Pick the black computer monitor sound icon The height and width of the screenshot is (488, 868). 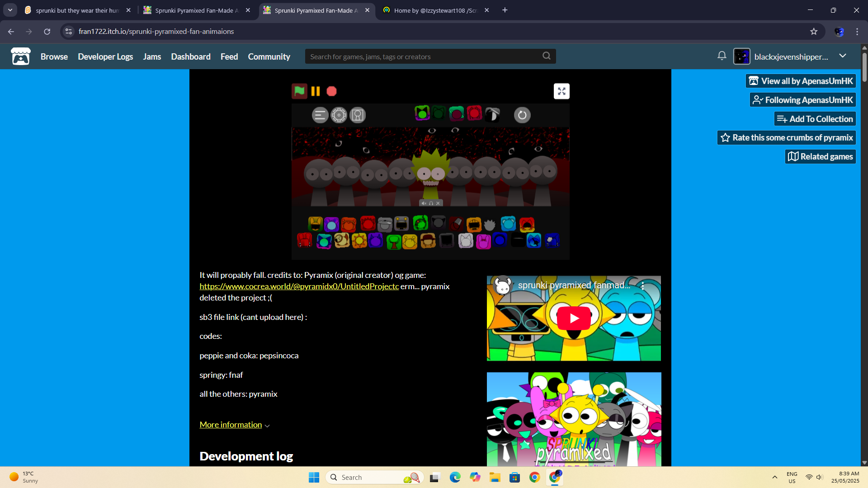(x=447, y=240)
